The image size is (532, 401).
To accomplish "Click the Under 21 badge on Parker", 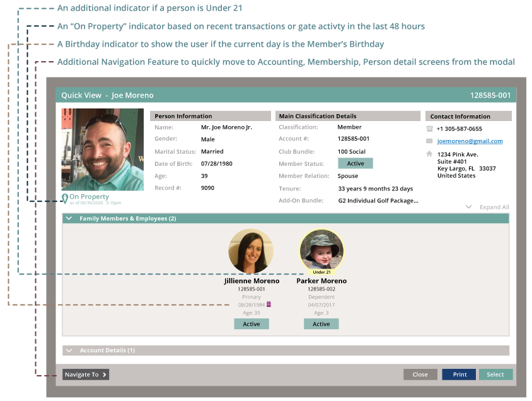I will (321, 272).
